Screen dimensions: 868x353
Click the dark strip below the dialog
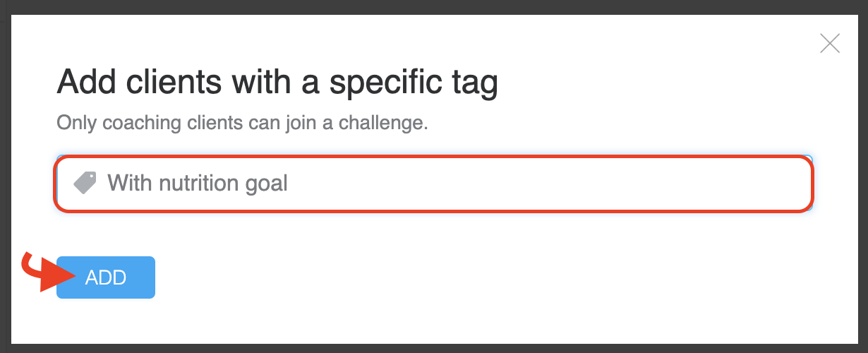(x=434, y=349)
